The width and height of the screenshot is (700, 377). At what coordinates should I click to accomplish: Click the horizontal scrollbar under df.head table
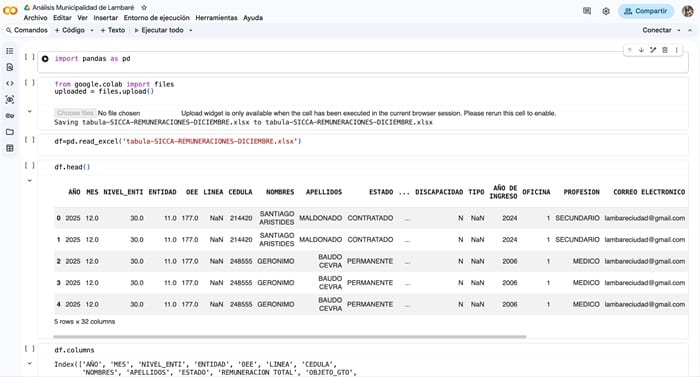290,336
